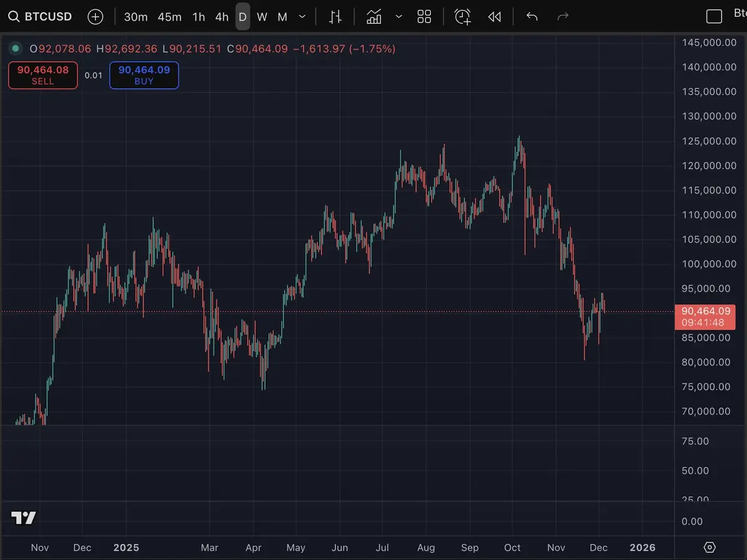
Task: Open indicator templates grid icon
Action: click(x=424, y=17)
